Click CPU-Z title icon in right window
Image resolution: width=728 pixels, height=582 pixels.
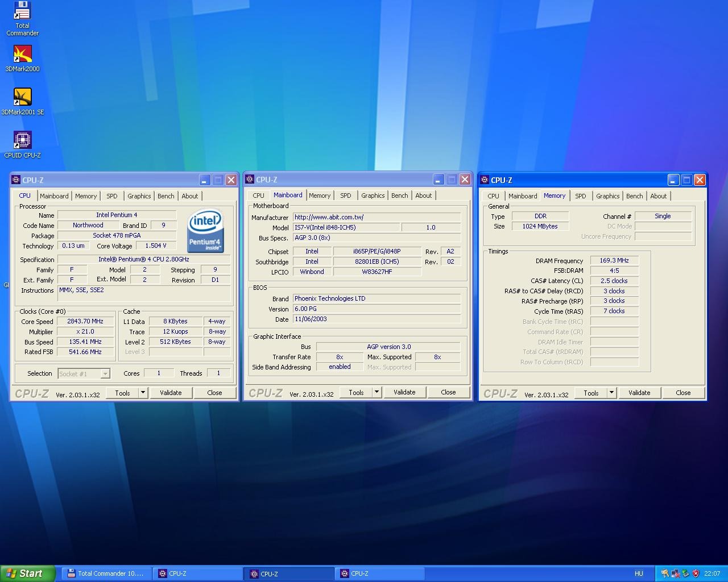[x=485, y=180]
